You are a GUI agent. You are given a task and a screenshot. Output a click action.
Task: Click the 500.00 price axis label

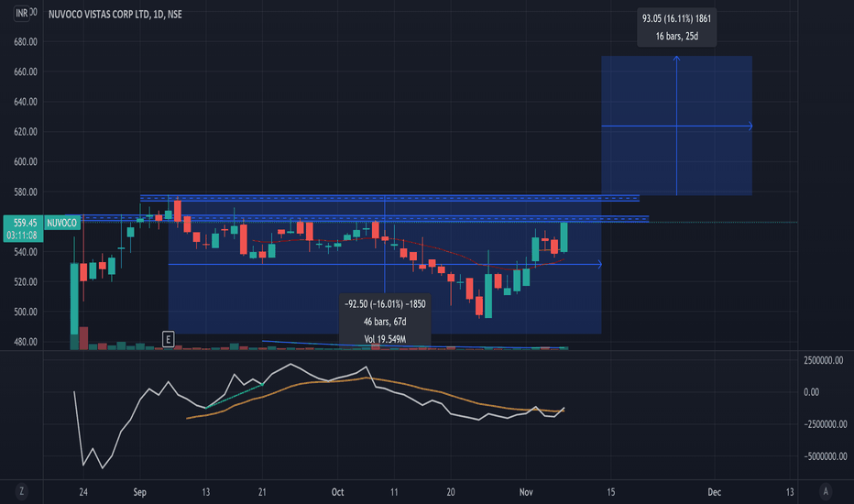(26, 312)
